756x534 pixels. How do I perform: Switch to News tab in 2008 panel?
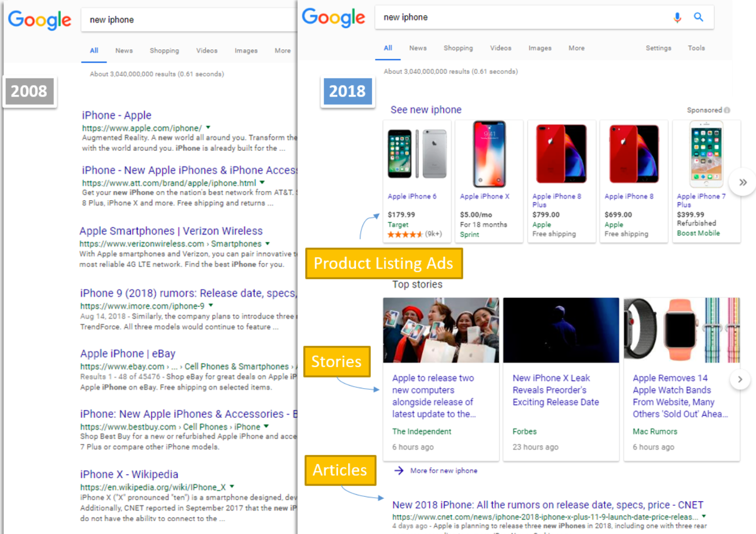[124, 51]
